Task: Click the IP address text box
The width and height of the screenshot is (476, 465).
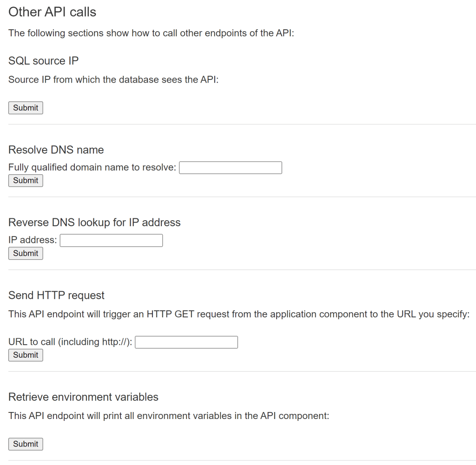Action: (x=111, y=240)
